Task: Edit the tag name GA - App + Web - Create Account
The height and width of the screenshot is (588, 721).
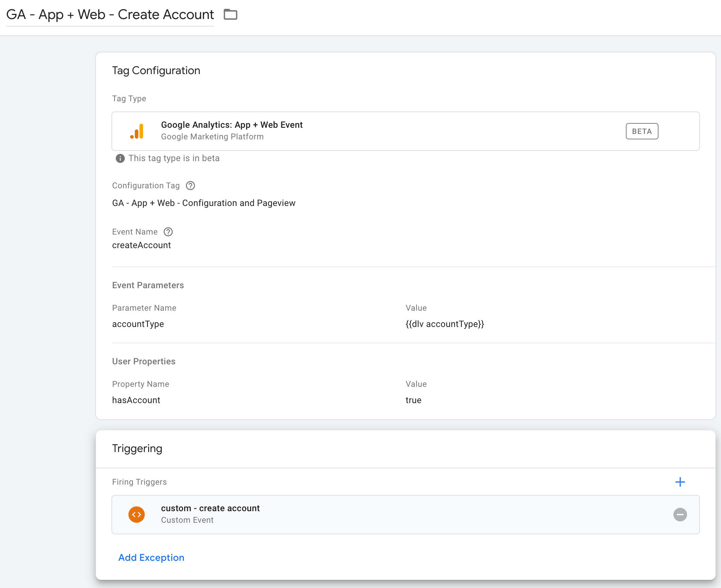Action: [110, 14]
